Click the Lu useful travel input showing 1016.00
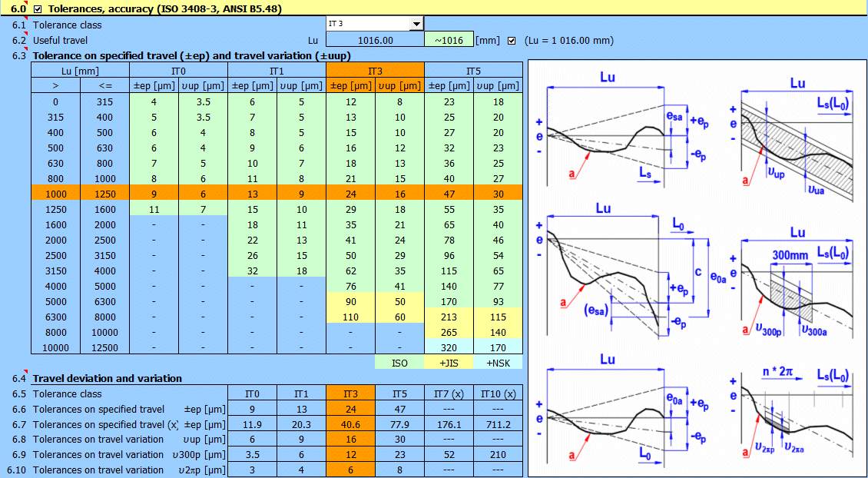 tap(376, 38)
